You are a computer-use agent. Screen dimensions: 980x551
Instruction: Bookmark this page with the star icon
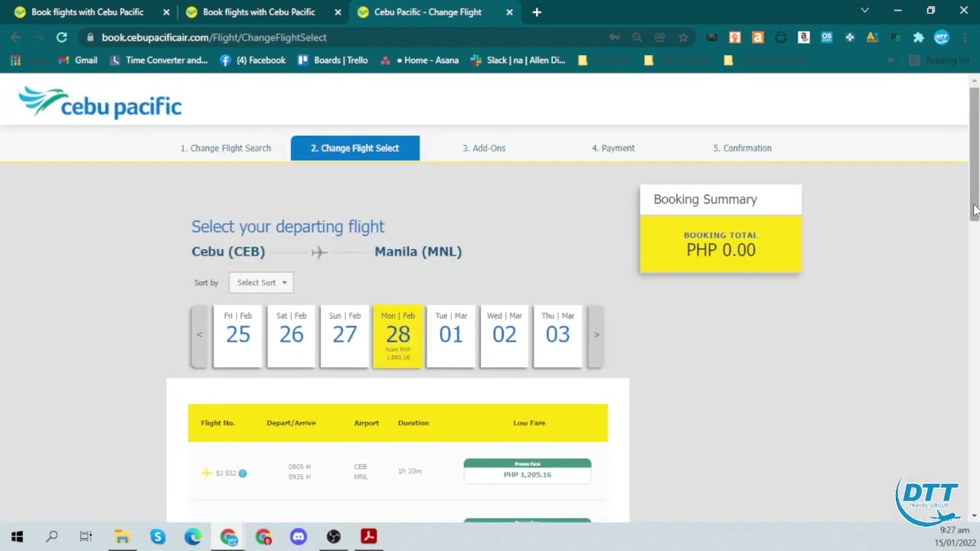[682, 37]
